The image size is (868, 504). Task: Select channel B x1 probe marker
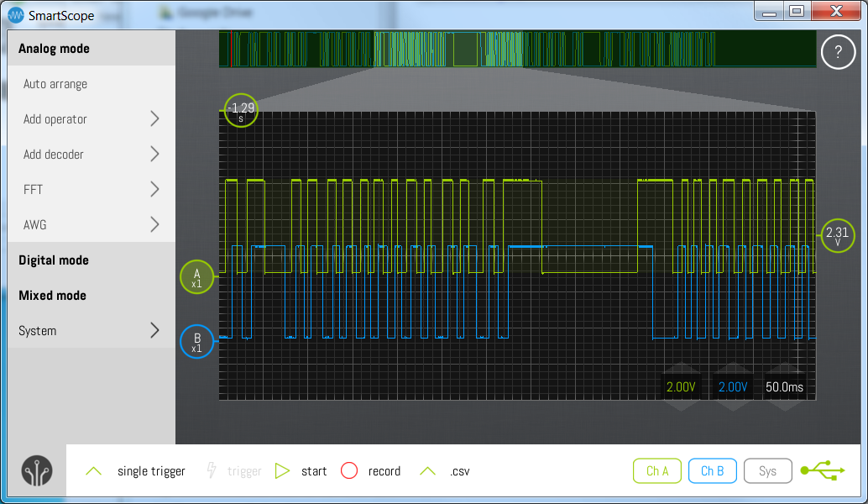click(196, 342)
